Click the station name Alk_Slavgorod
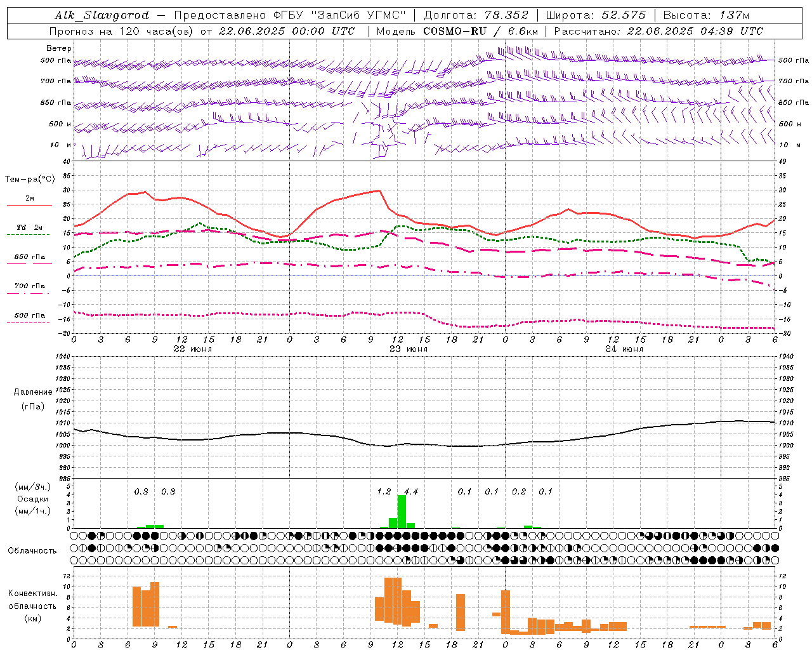 [x=102, y=15]
